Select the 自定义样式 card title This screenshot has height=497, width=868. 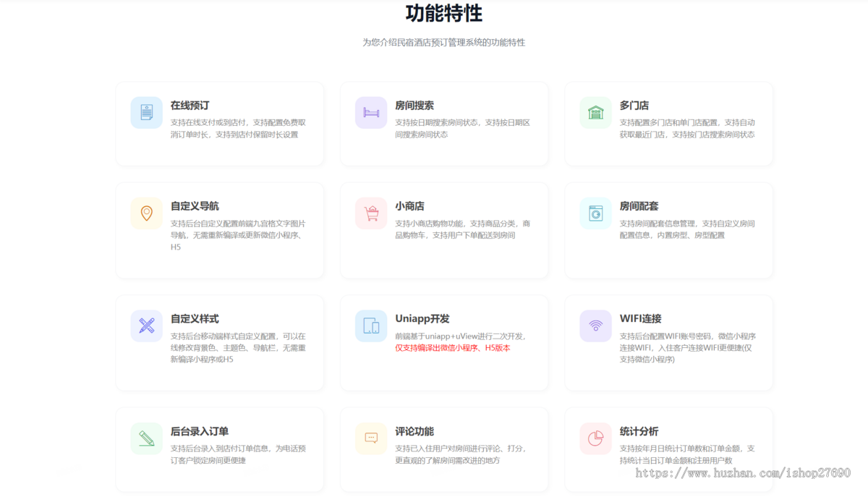click(195, 319)
